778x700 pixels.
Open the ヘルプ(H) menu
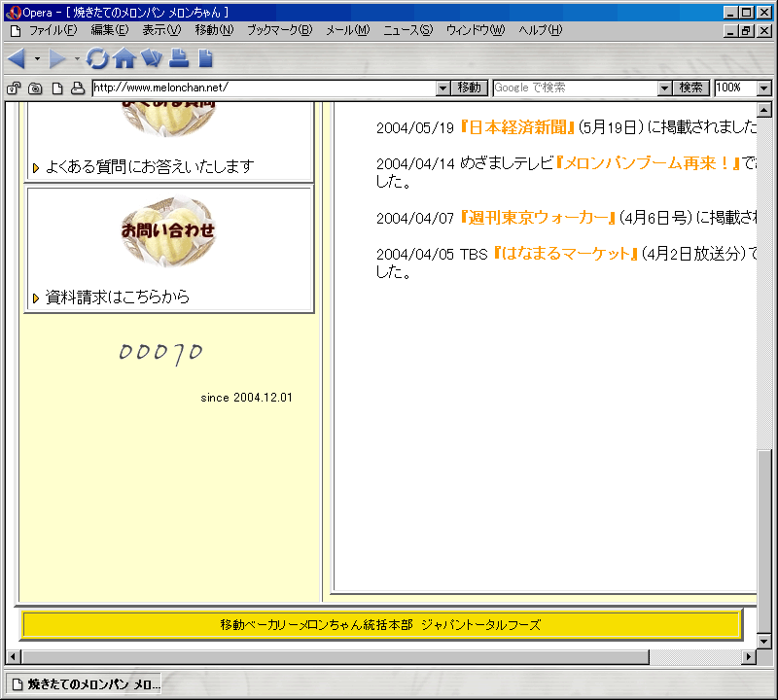(541, 31)
